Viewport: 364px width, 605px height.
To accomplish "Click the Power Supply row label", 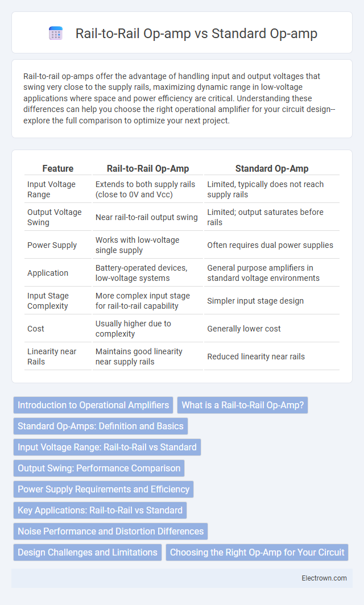I will [52, 245].
